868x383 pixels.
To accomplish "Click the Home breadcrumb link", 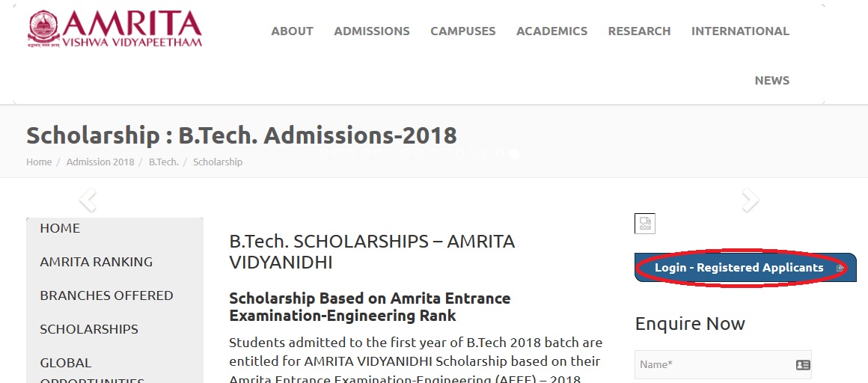I will click(39, 162).
